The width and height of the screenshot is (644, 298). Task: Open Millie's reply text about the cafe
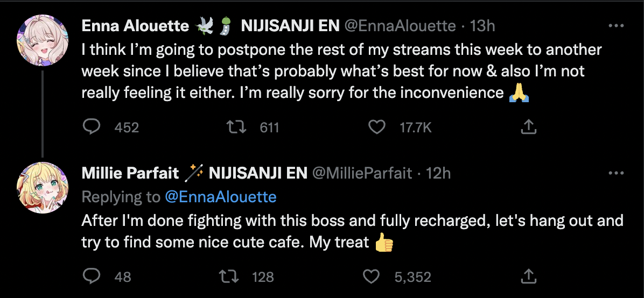[323, 231]
